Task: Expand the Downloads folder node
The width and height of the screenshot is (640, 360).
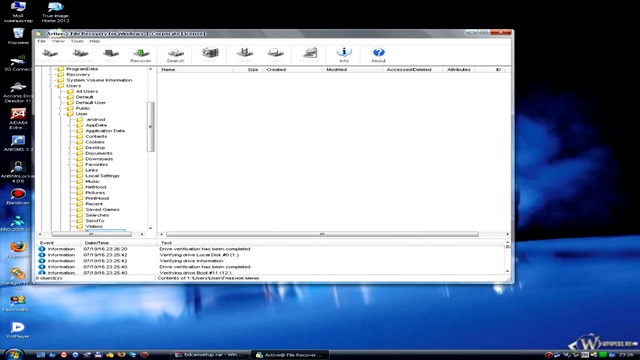Action: (x=69, y=159)
